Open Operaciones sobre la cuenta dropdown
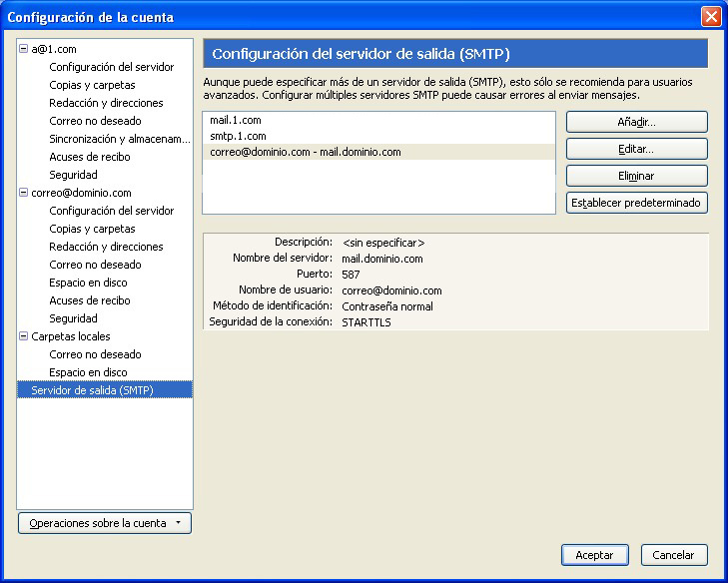 (x=105, y=523)
